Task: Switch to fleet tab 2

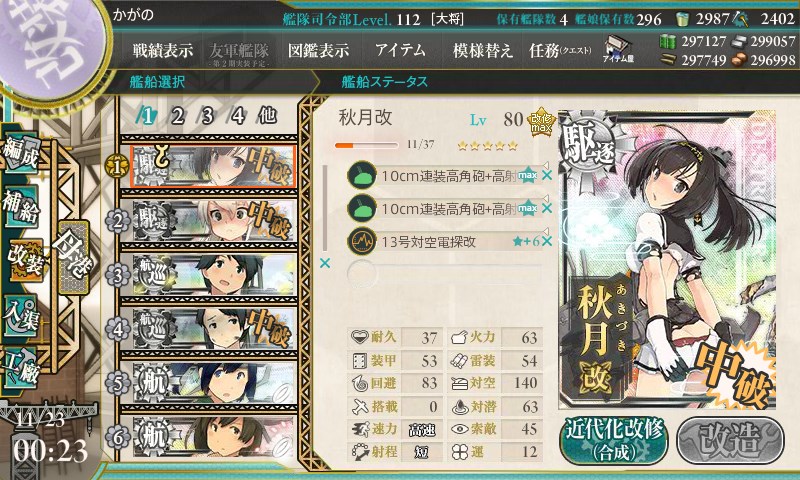Action: click(178, 116)
